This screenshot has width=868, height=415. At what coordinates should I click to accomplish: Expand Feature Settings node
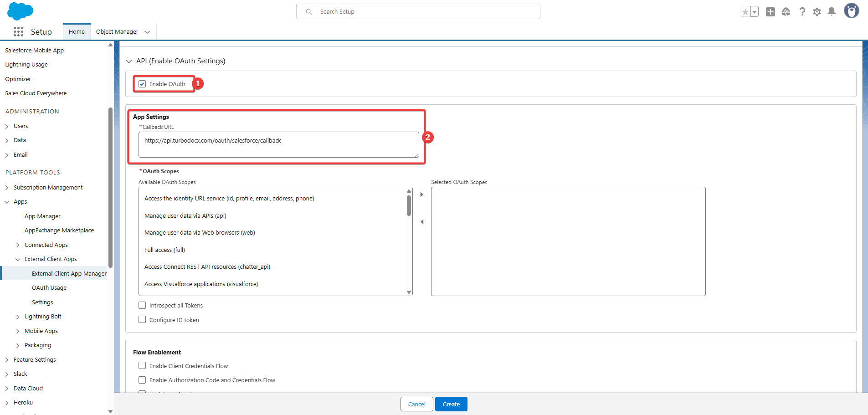7,360
